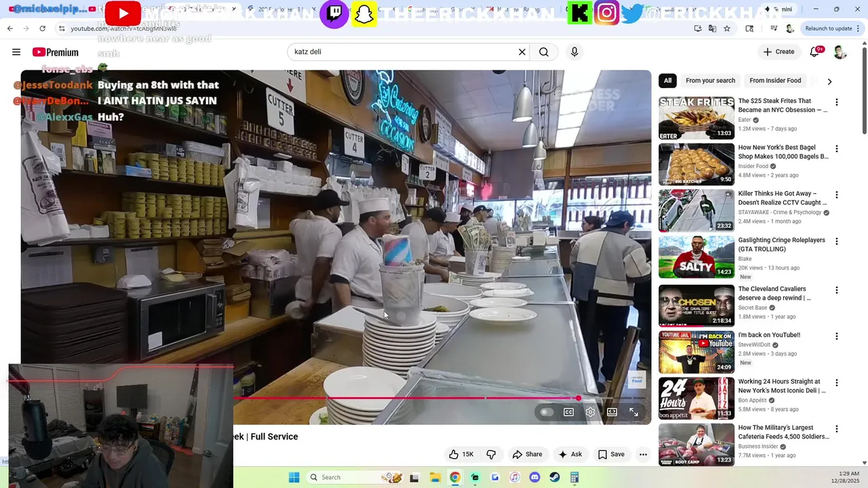Image resolution: width=868 pixels, height=488 pixels.
Task: Go to the SteveWillDoIt channel
Action: coord(754,345)
